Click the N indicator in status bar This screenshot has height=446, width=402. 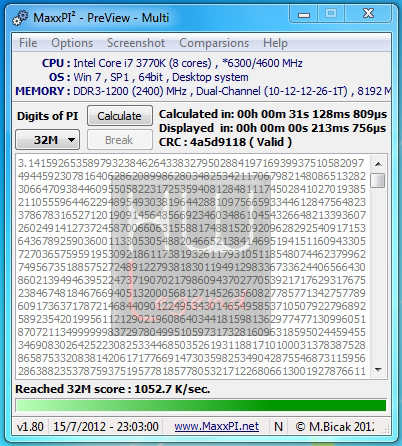(278, 427)
